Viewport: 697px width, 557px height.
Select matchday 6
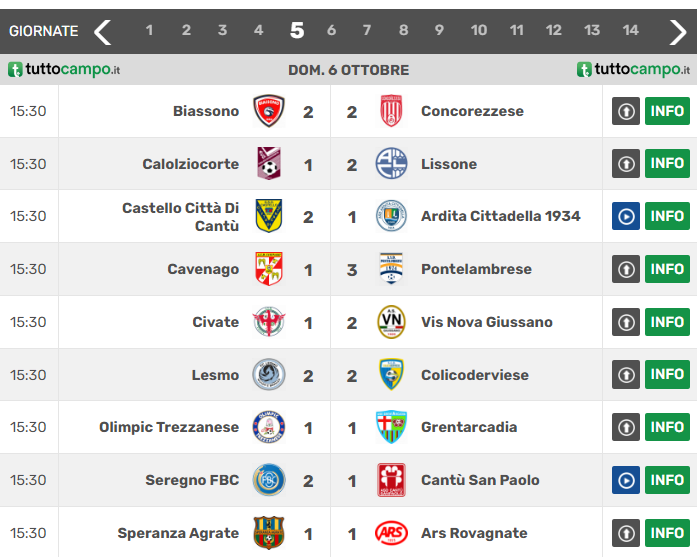331,31
